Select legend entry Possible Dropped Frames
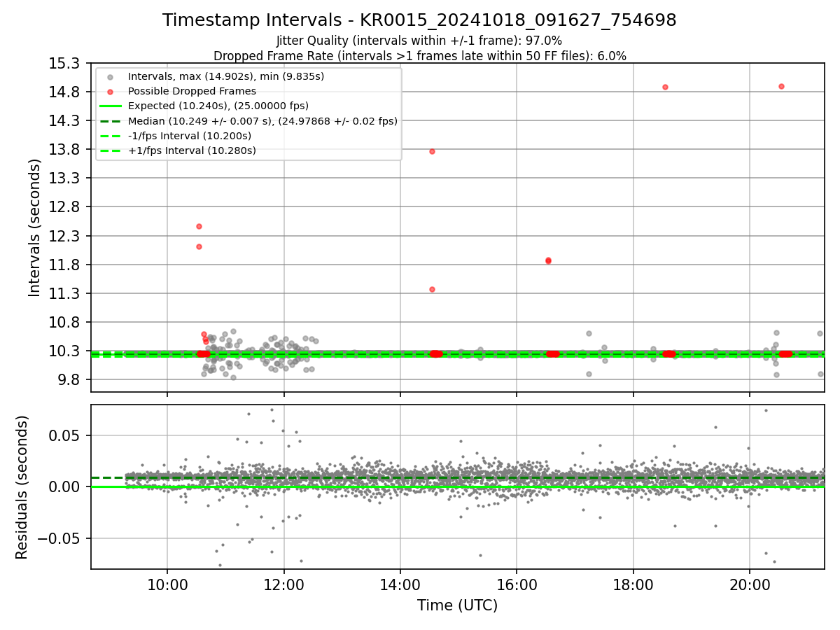 (192, 91)
